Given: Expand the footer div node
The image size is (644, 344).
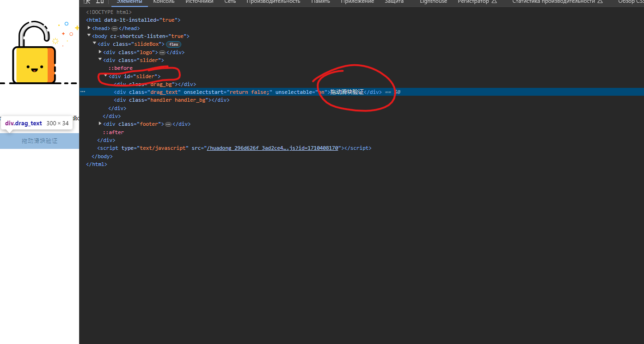Looking at the screenshot, I should click(x=100, y=124).
